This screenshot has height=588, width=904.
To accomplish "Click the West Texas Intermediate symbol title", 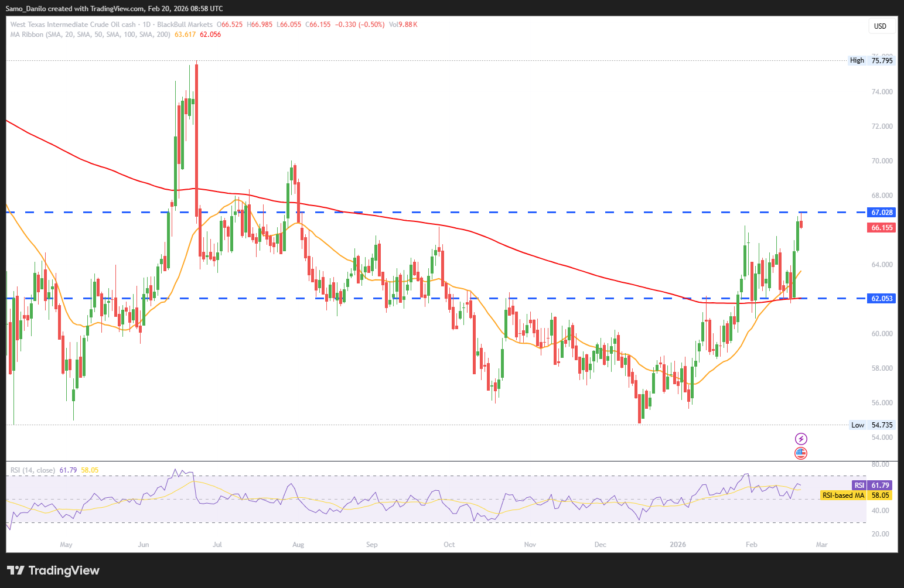I will coord(73,25).
